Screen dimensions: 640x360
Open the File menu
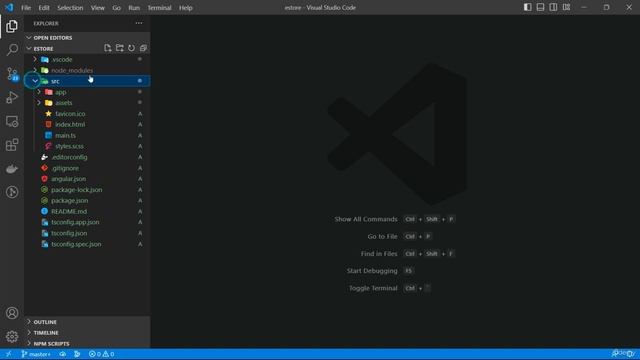pyautogui.click(x=26, y=8)
